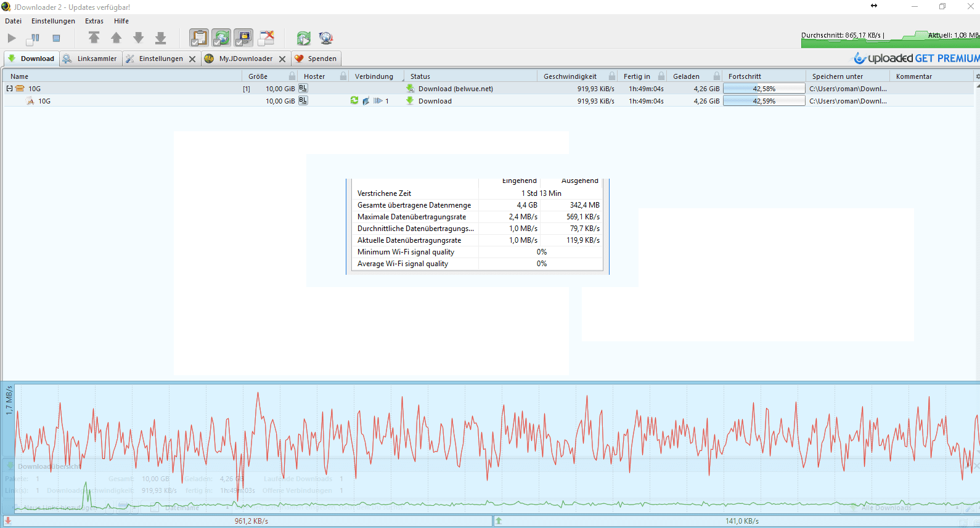Pause downloads using the pause icon
The height and width of the screenshot is (528, 980).
tap(33, 38)
